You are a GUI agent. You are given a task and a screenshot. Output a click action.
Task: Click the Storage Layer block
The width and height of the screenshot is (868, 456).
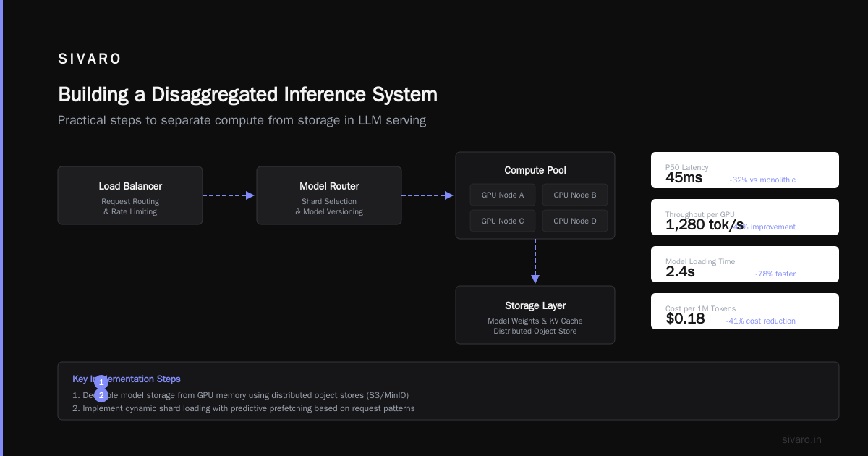point(535,315)
